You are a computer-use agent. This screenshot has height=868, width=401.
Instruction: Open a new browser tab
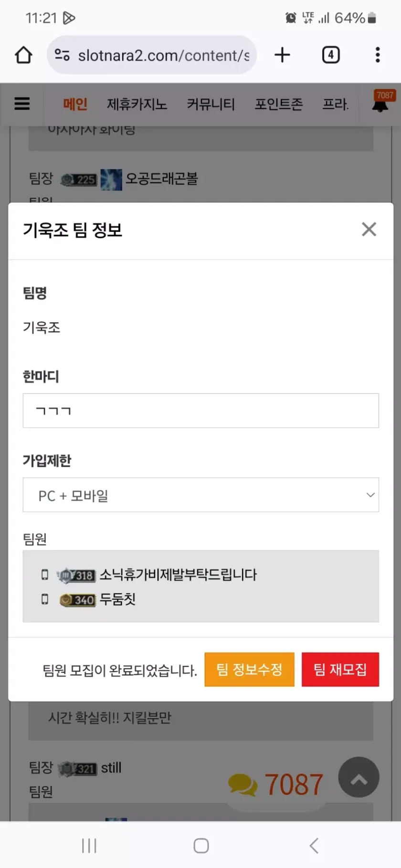click(282, 55)
